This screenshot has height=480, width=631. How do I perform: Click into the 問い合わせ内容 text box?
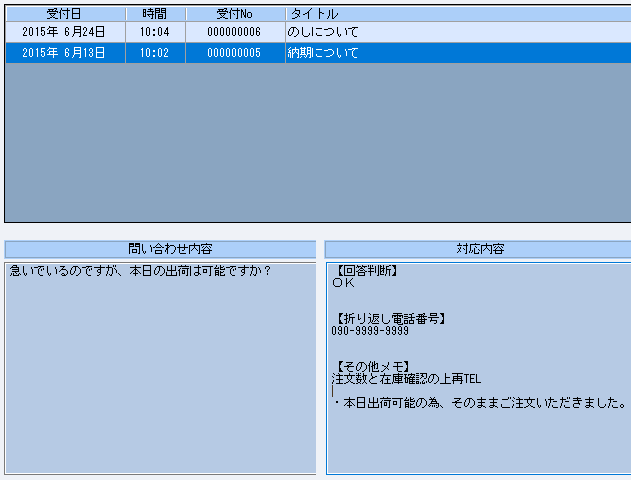(x=160, y=368)
